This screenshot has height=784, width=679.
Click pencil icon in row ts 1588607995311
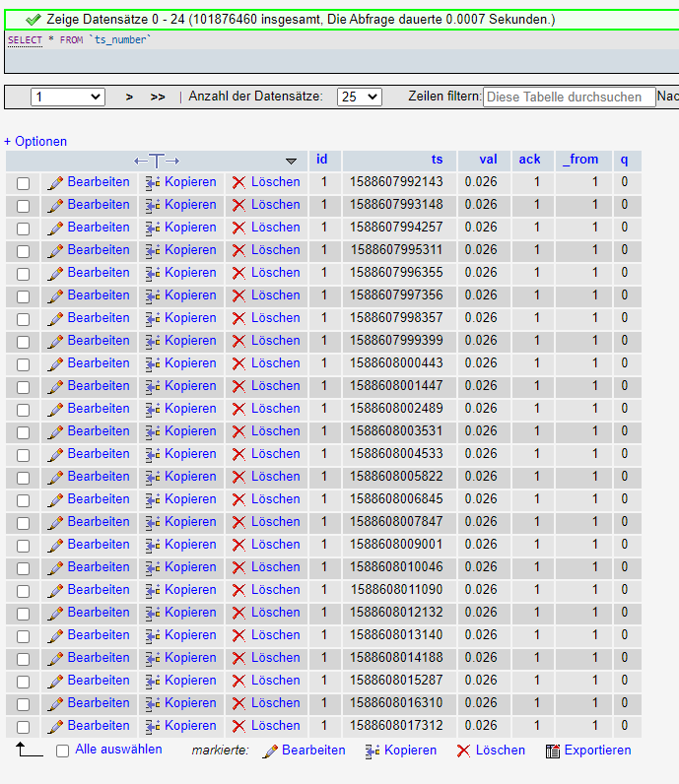55,251
